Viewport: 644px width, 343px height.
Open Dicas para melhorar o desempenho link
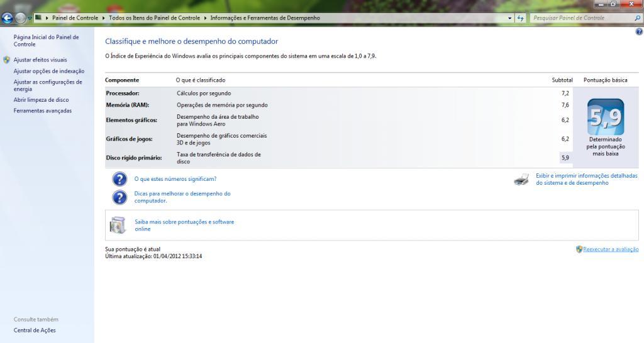pos(182,197)
